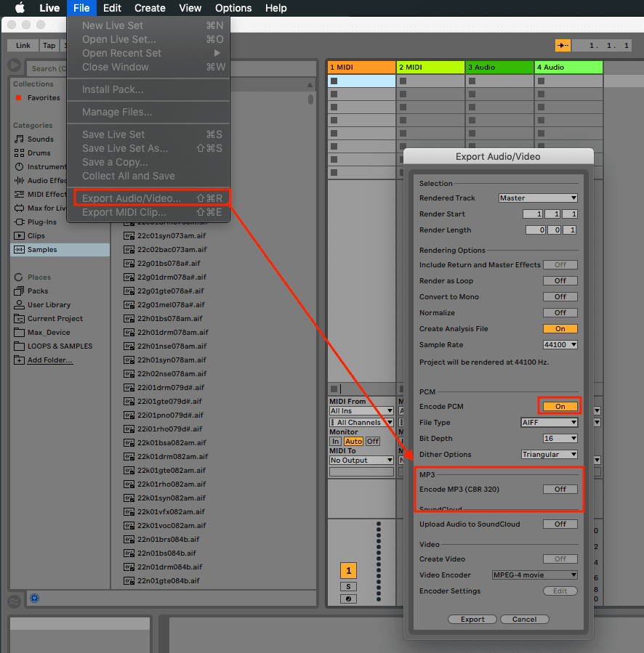Viewport: 644px width, 653px height.
Task: Click the 1 MIDI track color header
Action: [x=361, y=67]
